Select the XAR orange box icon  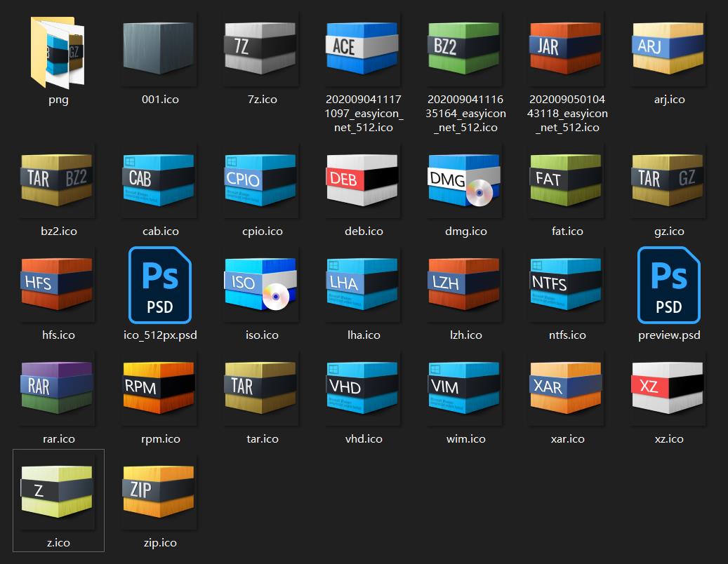(566, 388)
